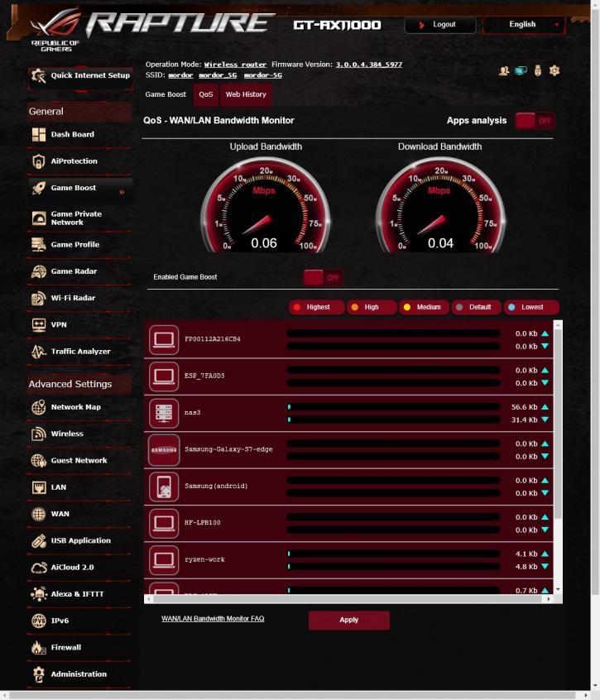Click the nas3 device icon

point(164,413)
